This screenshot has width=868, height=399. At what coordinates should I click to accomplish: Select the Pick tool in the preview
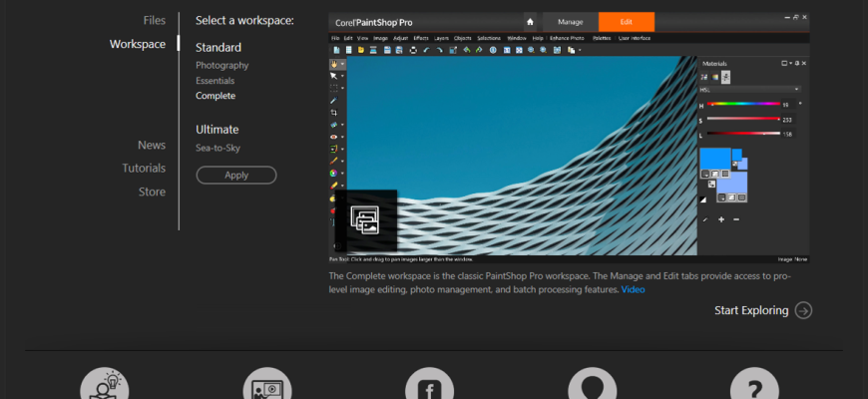(334, 76)
